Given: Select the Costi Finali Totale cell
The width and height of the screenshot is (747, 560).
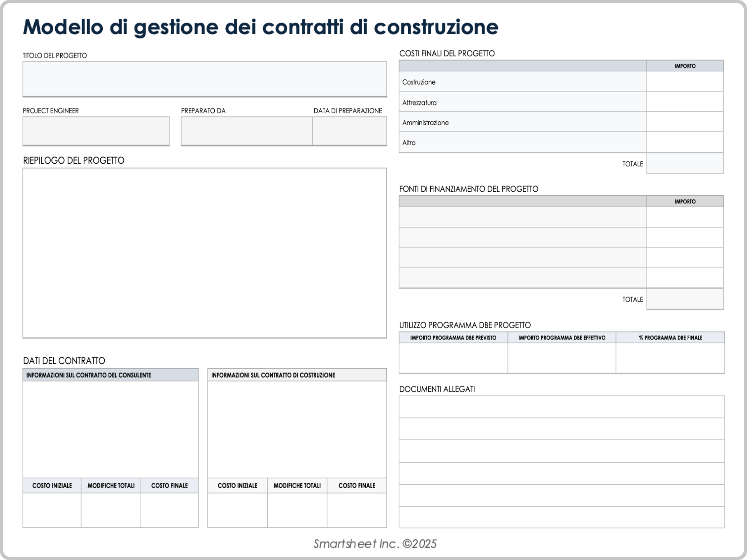Looking at the screenshot, I should pos(685,163).
